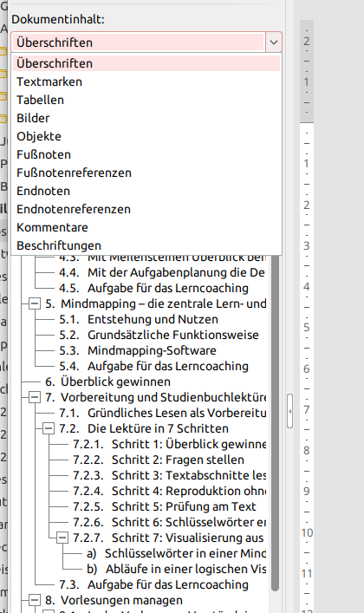
Task: Jump to 5.1 Entstehung und Nutzen
Action: (x=139, y=319)
